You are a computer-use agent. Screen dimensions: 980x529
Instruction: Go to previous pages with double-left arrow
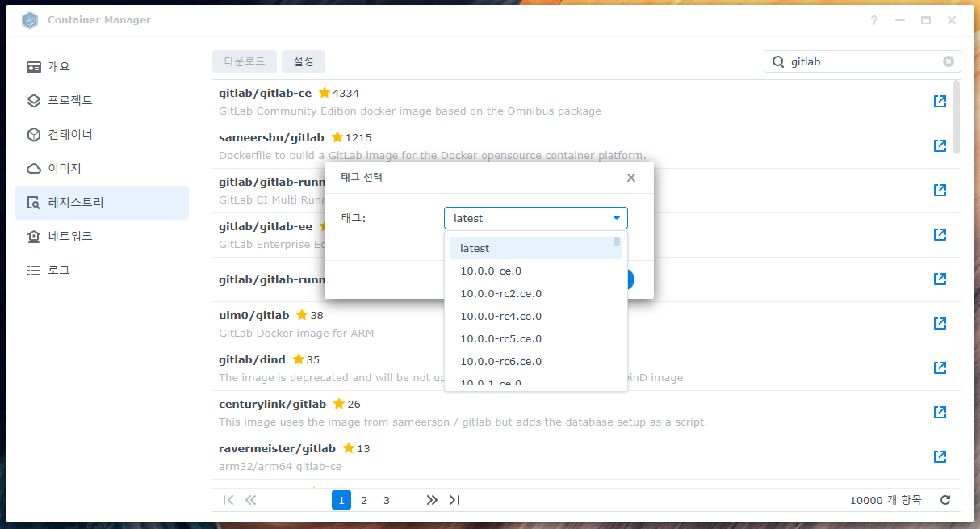pyautogui.click(x=250, y=500)
